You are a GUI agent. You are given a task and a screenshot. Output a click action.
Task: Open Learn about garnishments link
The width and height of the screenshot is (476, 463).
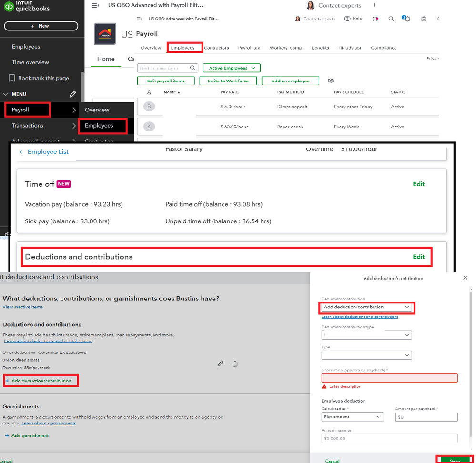tap(49, 423)
